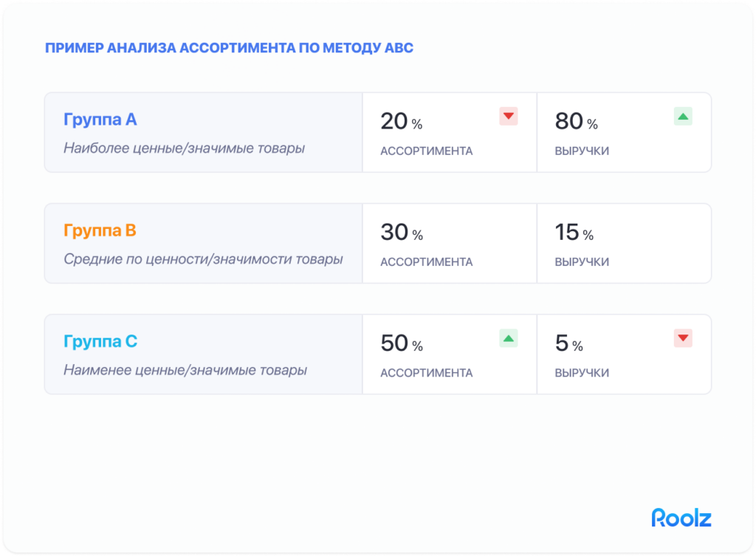Click ВЫРУЧКИ label in the Group B row

(x=582, y=262)
